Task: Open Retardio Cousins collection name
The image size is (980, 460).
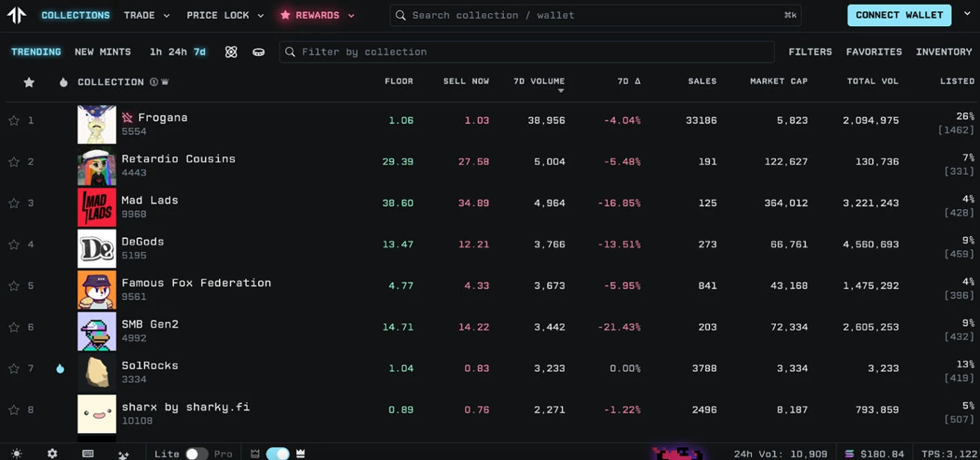Action: 179,159
